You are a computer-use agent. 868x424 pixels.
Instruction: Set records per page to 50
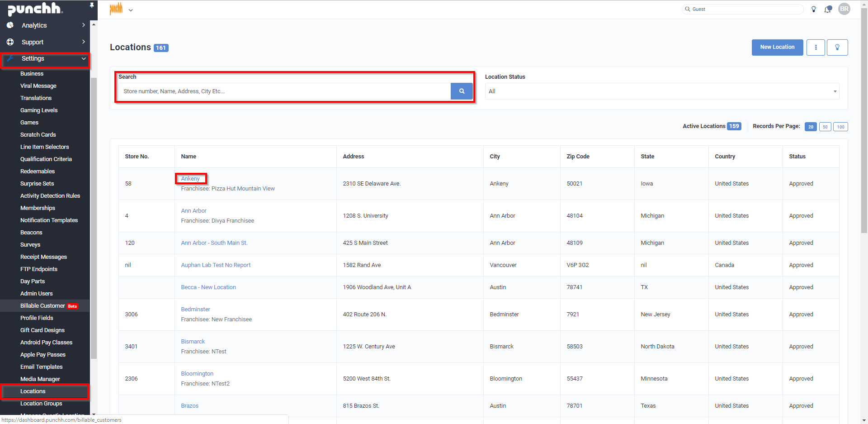tap(825, 127)
